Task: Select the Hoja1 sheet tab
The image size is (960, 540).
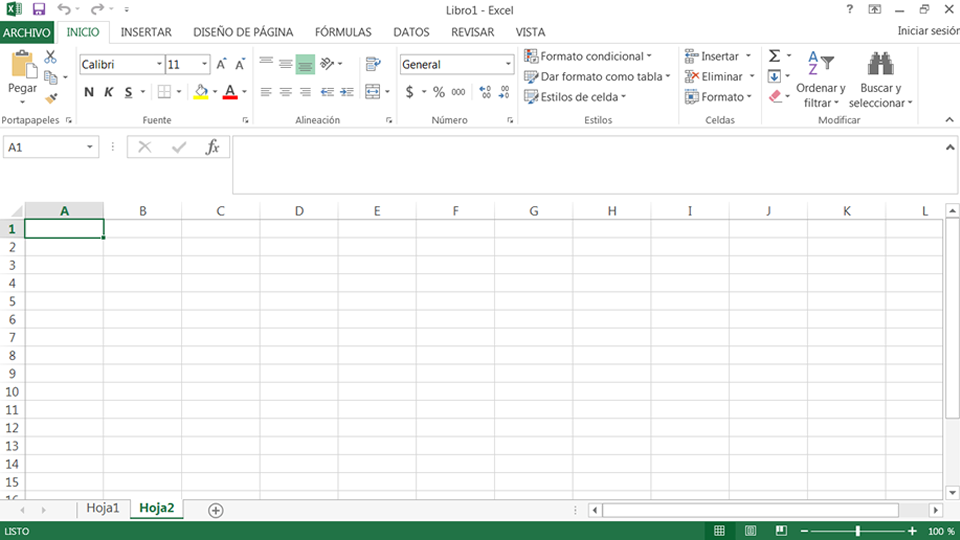Action: coord(102,508)
